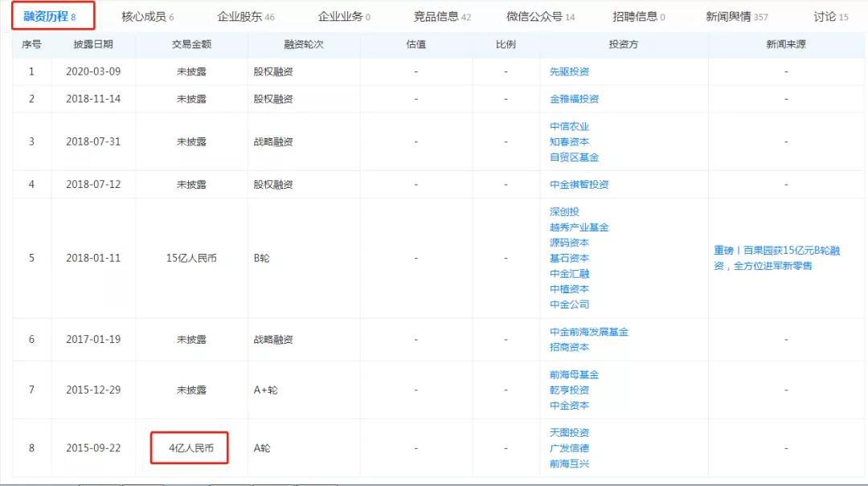Click 战略融资 in the 2018-07-31 row

pyautogui.click(x=273, y=141)
